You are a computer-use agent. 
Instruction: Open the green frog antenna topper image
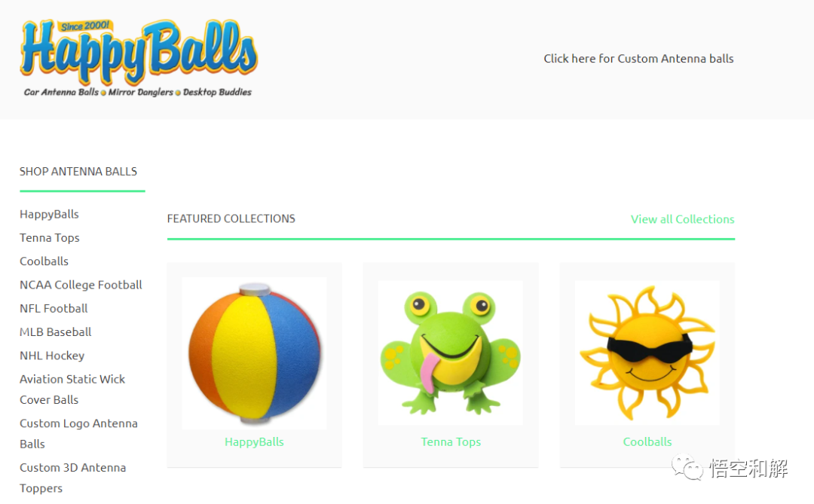[x=450, y=353]
